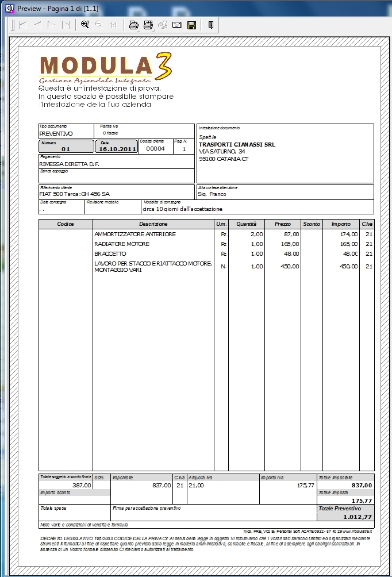Click quantity 2,00 in ammortizzatore row
This screenshot has width=392, height=577.
coord(257,234)
